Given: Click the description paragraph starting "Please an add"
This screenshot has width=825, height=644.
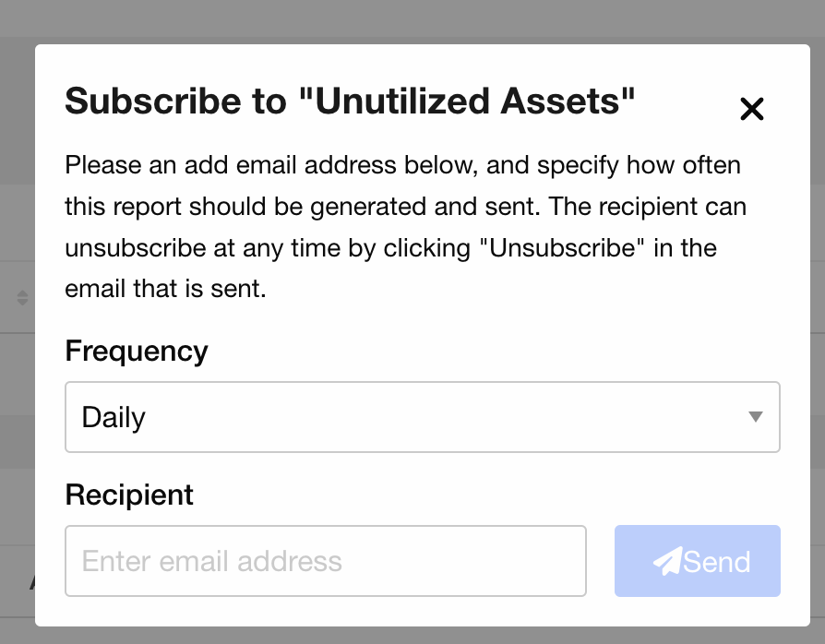Looking at the screenshot, I should pos(405,227).
